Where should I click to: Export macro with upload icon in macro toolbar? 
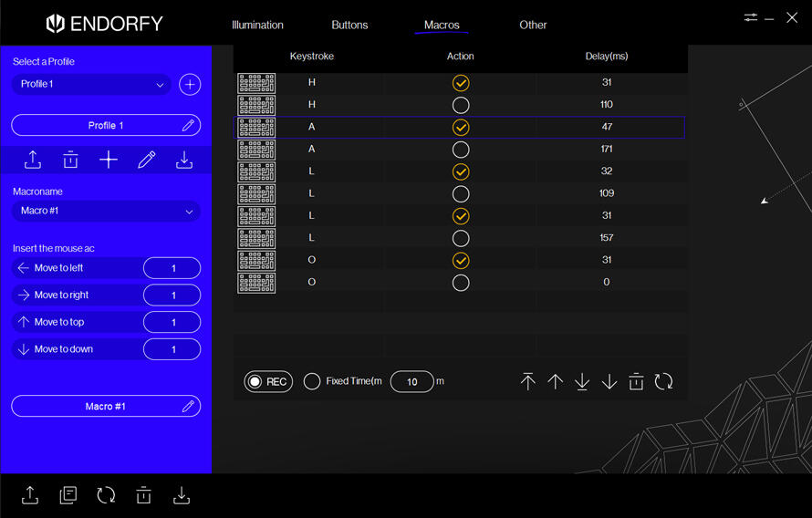pos(33,160)
